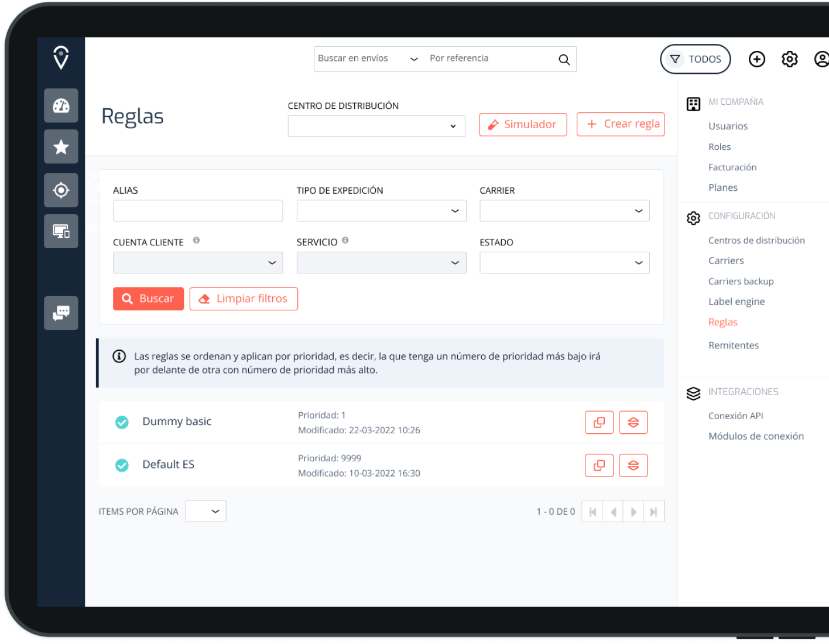The height and width of the screenshot is (644, 829).
Task: Click the location pin logo icon
Action: [x=61, y=57]
